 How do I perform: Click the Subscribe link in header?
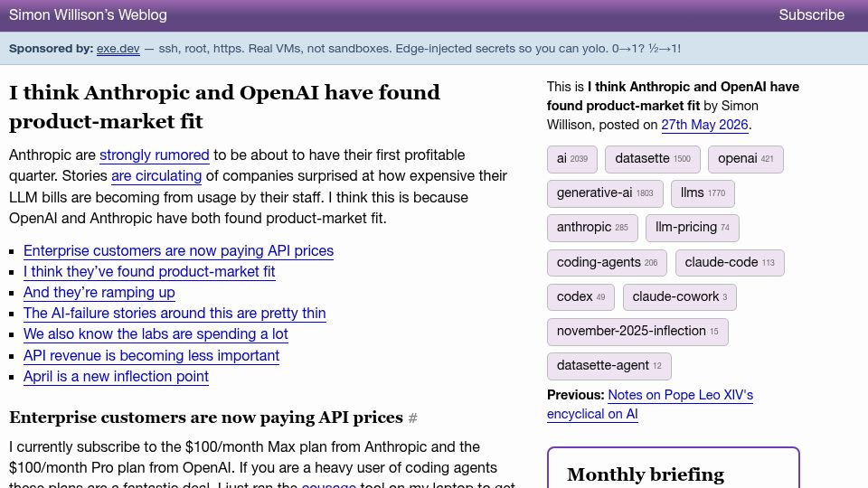click(x=812, y=15)
